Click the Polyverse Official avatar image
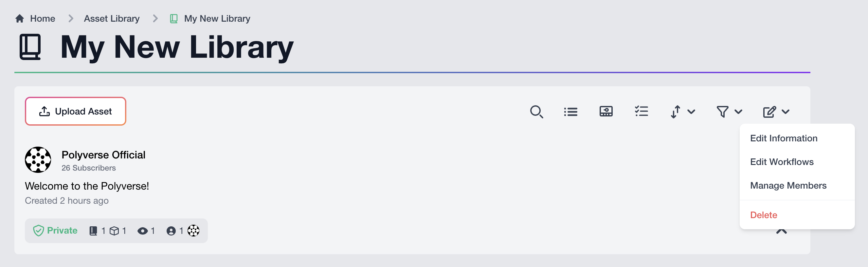The width and height of the screenshot is (868, 267). [38, 160]
